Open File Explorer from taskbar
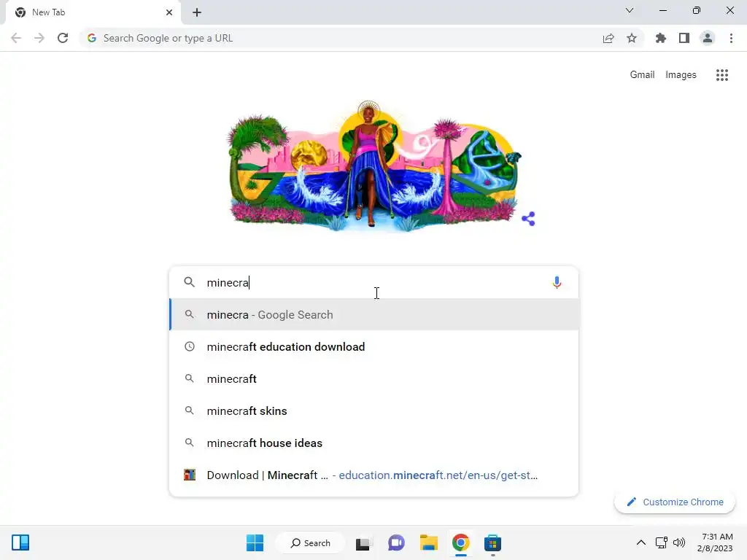 [x=429, y=542]
